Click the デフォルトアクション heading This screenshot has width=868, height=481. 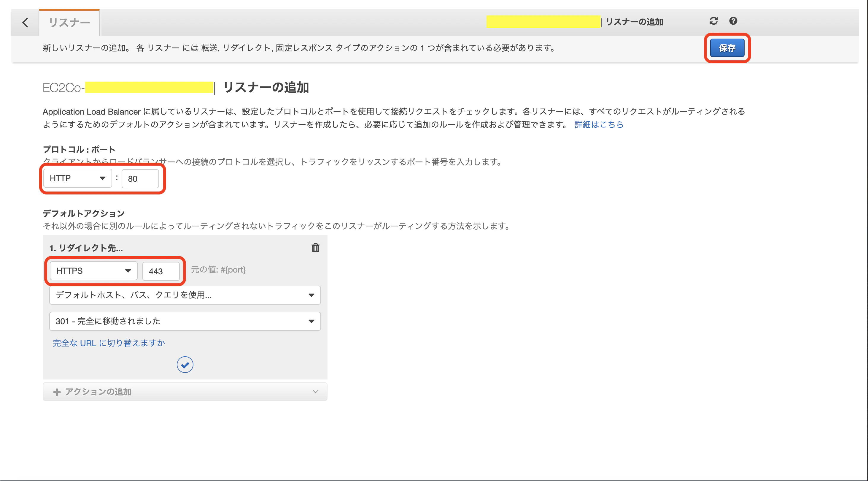point(84,213)
